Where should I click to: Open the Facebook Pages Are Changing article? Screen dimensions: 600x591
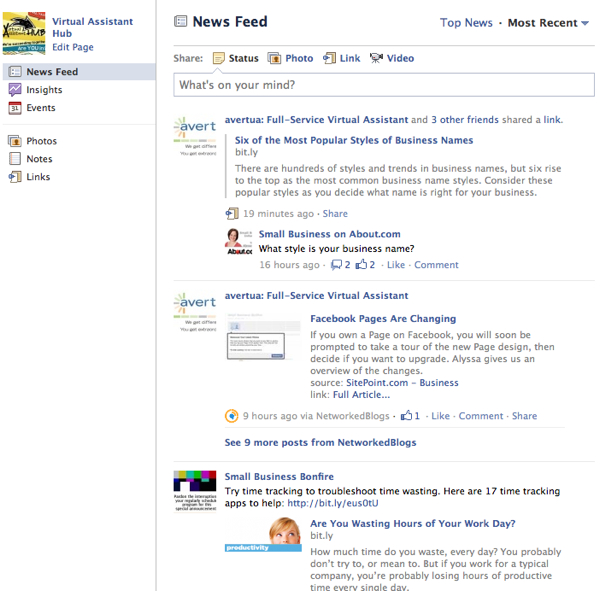[383, 319]
